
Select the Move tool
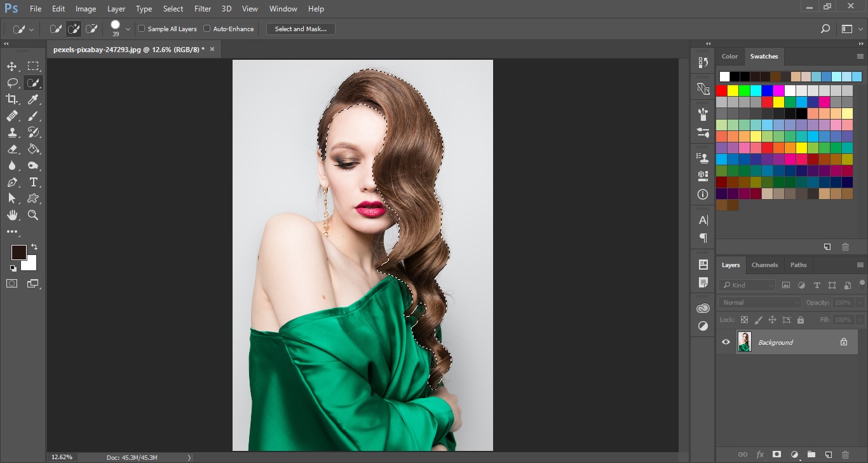(x=12, y=66)
